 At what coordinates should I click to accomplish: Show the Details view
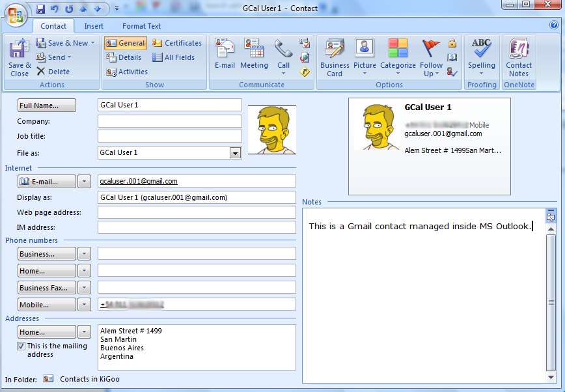[x=124, y=57]
